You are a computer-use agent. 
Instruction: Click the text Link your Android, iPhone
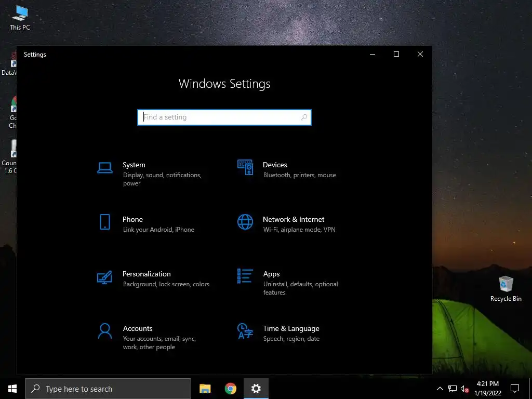[x=158, y=230]
